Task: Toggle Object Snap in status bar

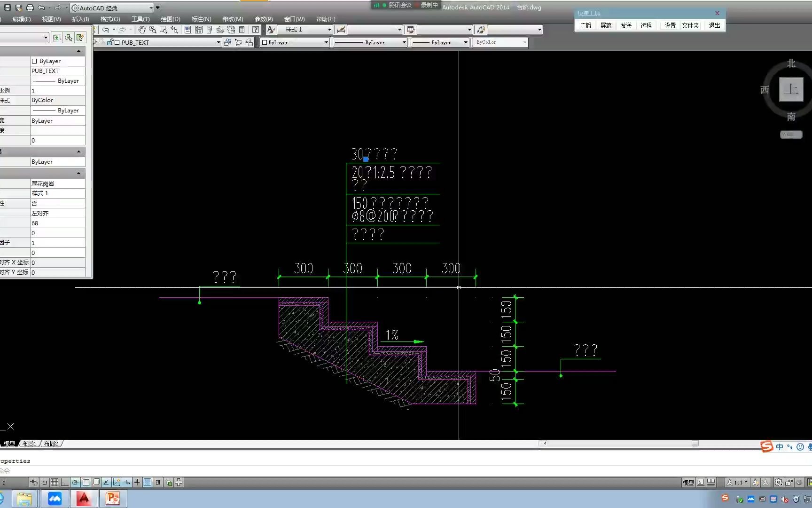Action: click(x=86, y=482)
